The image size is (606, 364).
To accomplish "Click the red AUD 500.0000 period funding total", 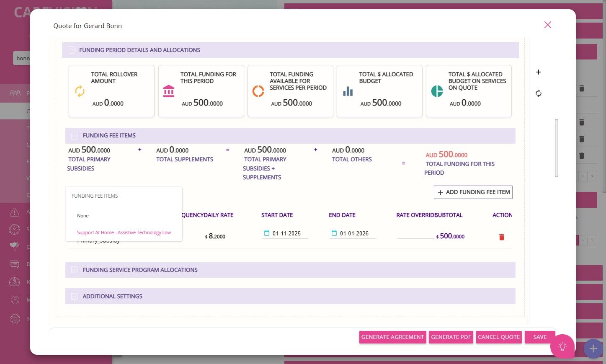I will (x=446, y=155).
